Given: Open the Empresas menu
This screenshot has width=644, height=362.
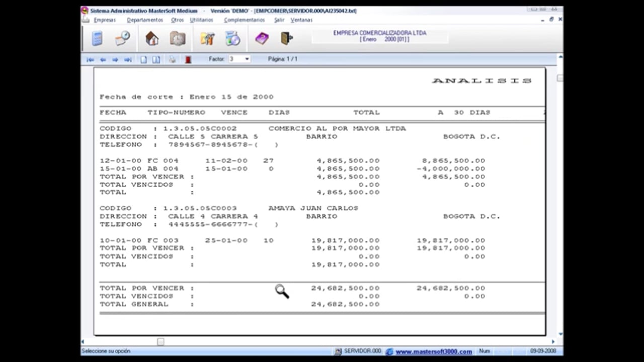Looking at the screenshot, I should click(105, 20).
